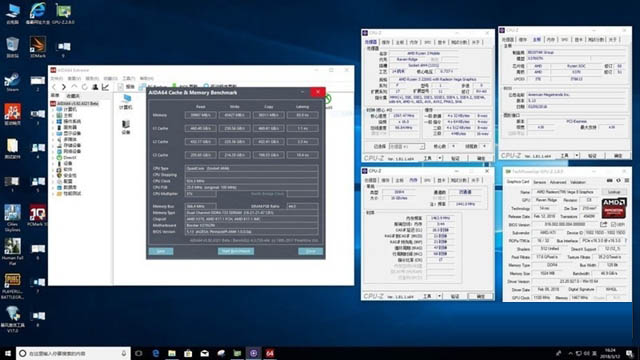This screenshot has width=640, height=360.
Task: Switch to the Validation tab in GPU-Z
Action: (578, 182)
